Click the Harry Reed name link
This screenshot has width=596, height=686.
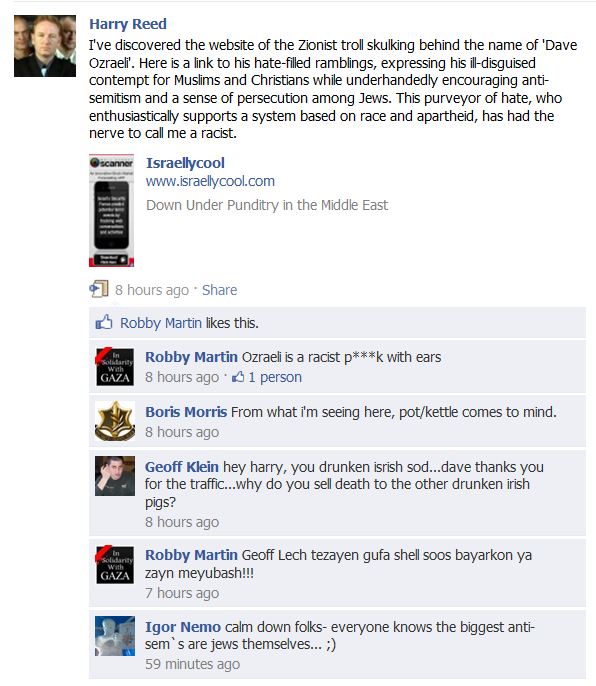click(128, 24)
